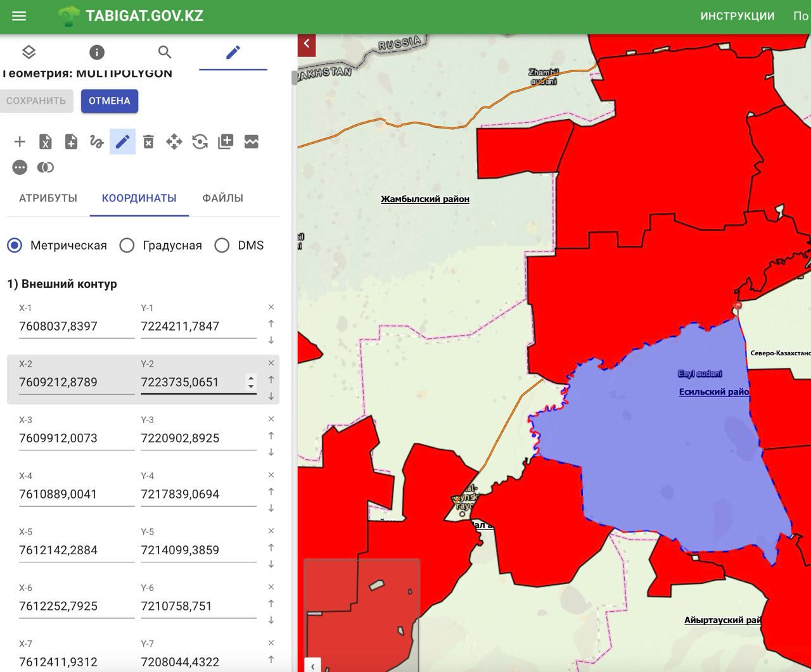Open the layers panel icon

pyautogui.click(x=29, y=52)
